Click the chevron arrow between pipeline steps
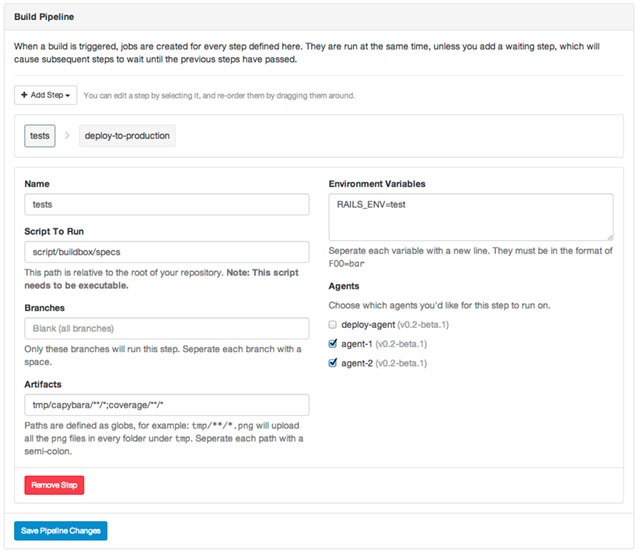 pos(67,135)
